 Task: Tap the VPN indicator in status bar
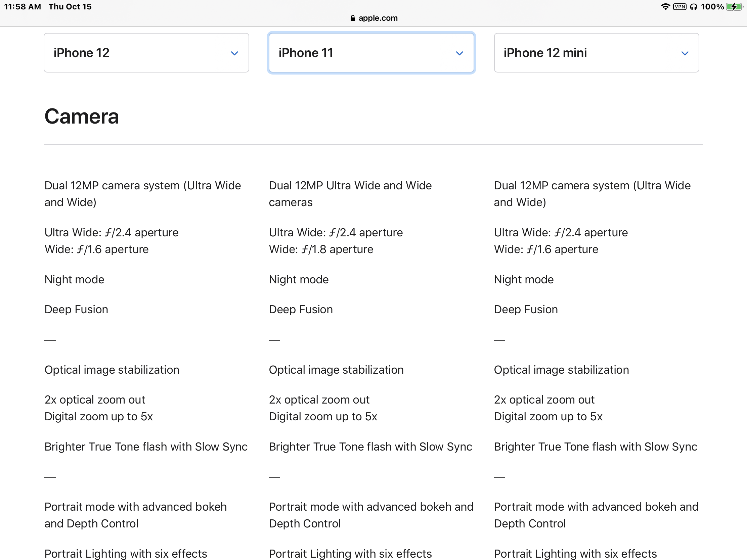(x=679, y=7)
